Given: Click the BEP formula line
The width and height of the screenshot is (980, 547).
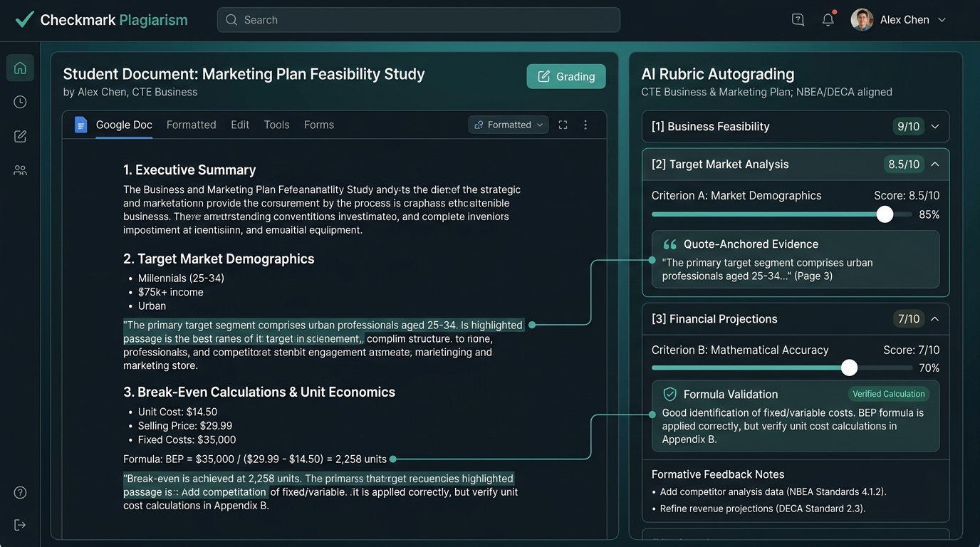Looking at the screenshot, I should coord(255,459).
